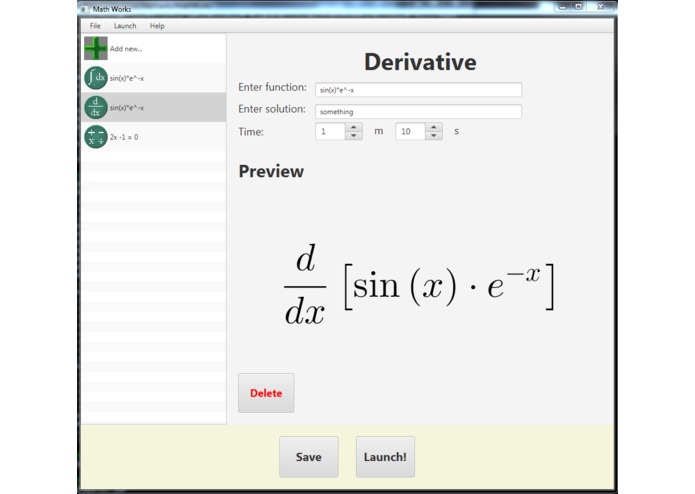Click the Enter solution input field
Screen dimensions: 695x494
tap(418, 112)
